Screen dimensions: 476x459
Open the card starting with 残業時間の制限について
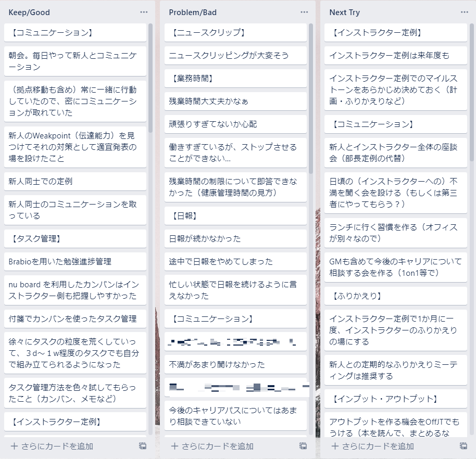235,187
